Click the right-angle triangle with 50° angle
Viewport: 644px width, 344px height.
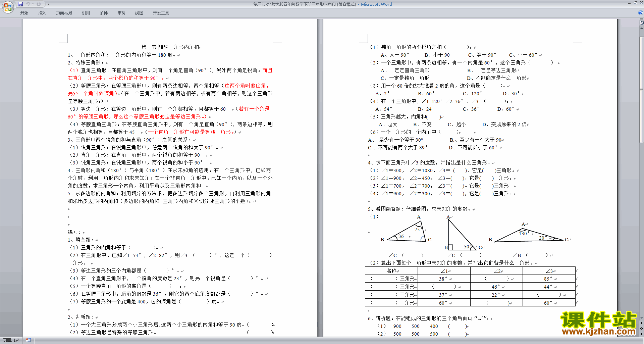462,235
